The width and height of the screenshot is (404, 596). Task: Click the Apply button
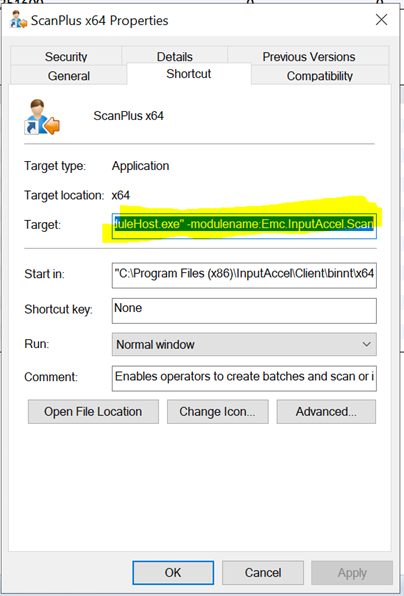[x=352, y=572]
